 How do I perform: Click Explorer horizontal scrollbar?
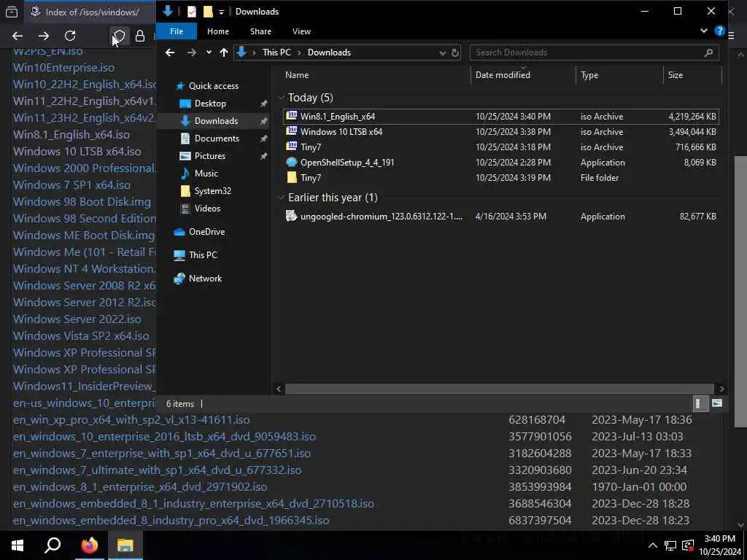pyautogui.click(x=499, y=389)
